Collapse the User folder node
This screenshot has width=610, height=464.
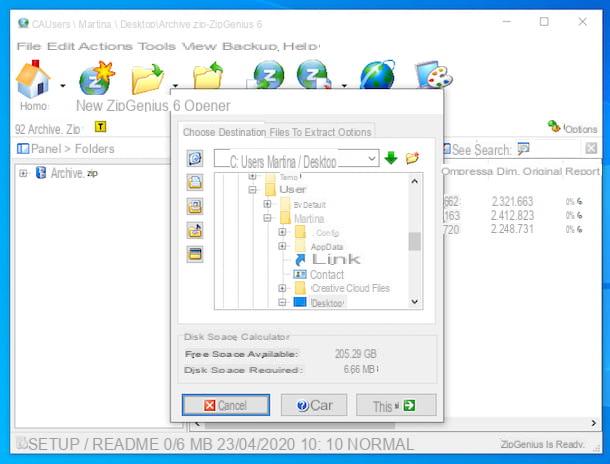click(252, 189)
